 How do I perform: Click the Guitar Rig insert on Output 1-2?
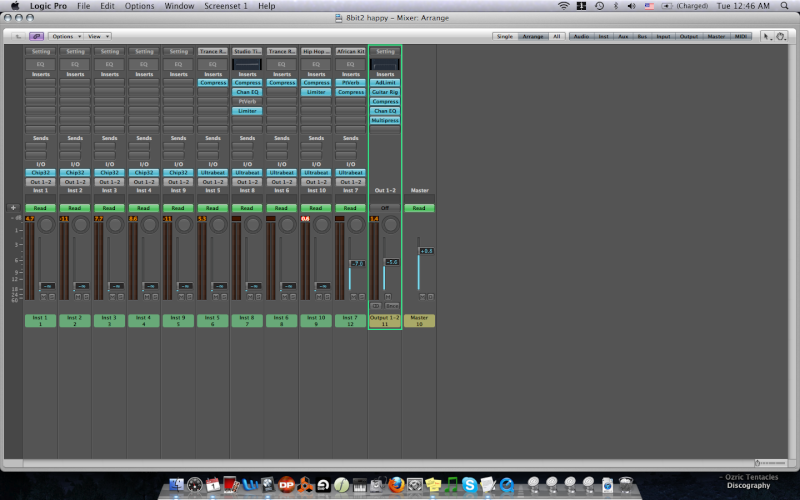pyautogui.click(x=385, y=92)
